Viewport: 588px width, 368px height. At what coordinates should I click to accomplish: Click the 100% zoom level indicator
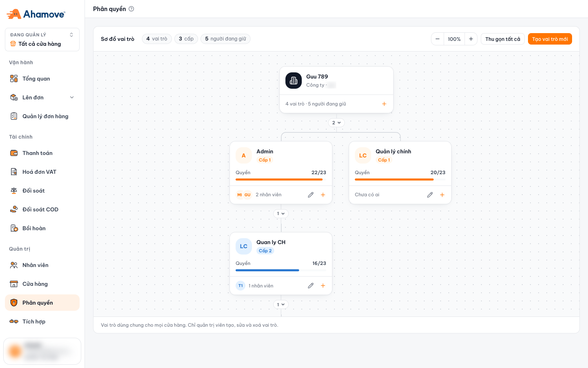(454, 39)
